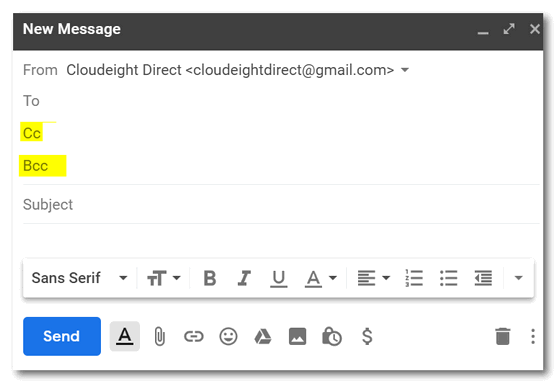
Task: Expand the text size dropdown
Action: click(x=164, y=278)
